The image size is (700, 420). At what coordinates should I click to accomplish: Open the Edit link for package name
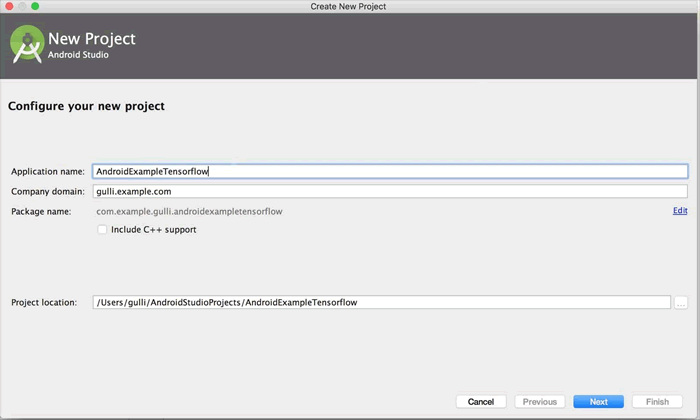pos(680,211)
